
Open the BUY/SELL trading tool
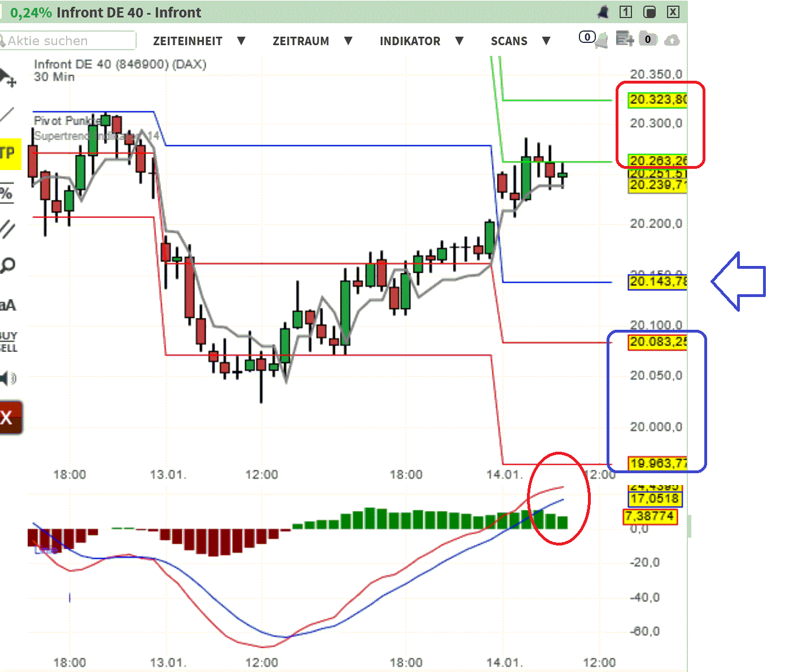coord(7,339)
